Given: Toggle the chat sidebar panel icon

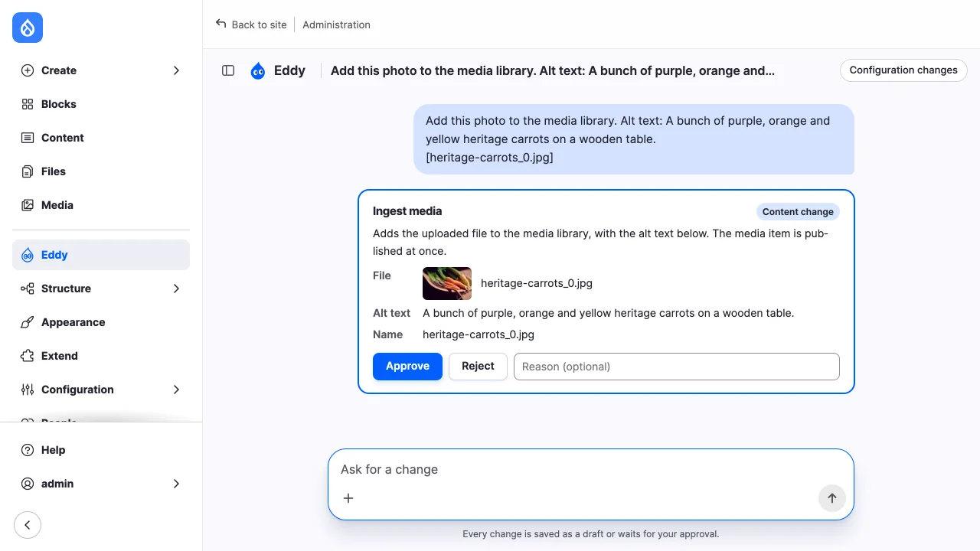Looking at the screenshot, I should tap(228, 70).
